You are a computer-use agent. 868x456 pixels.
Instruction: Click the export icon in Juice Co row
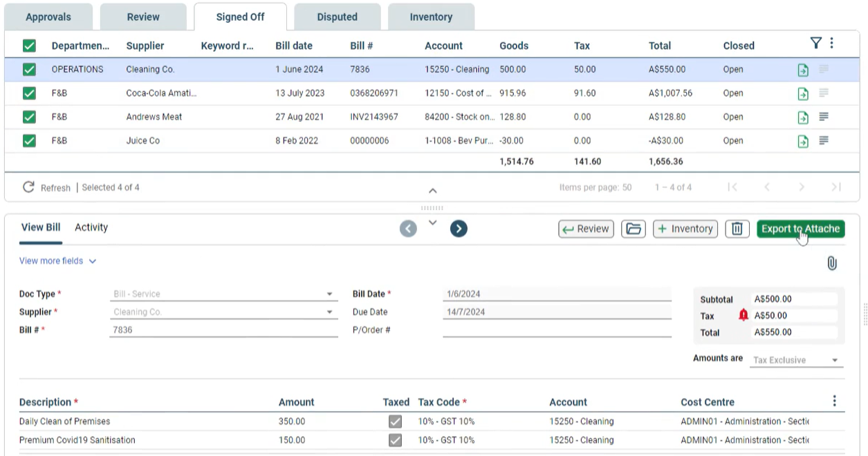[x=803, y=141]
